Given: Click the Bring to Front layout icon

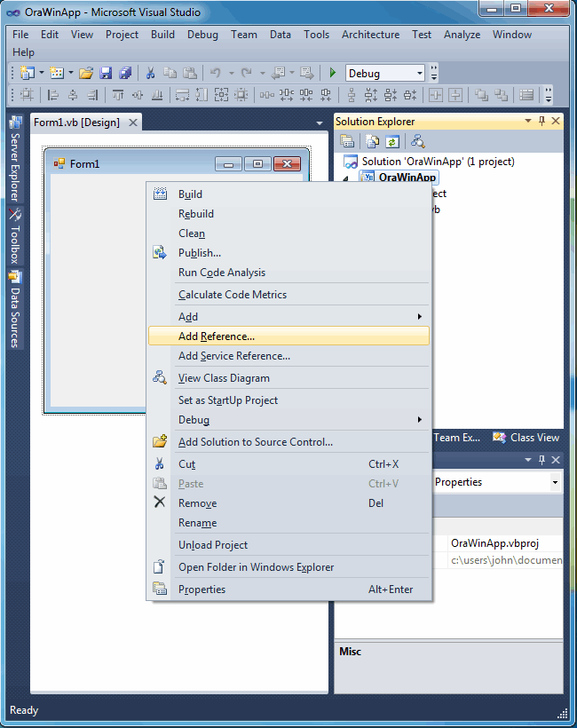Looking at the screenshot, I should 481,95.
